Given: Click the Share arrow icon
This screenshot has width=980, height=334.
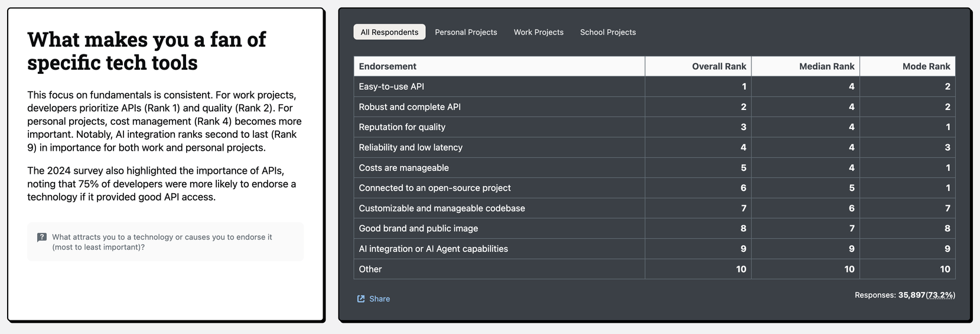Looking at the screenshot, I should pos(361,299).
